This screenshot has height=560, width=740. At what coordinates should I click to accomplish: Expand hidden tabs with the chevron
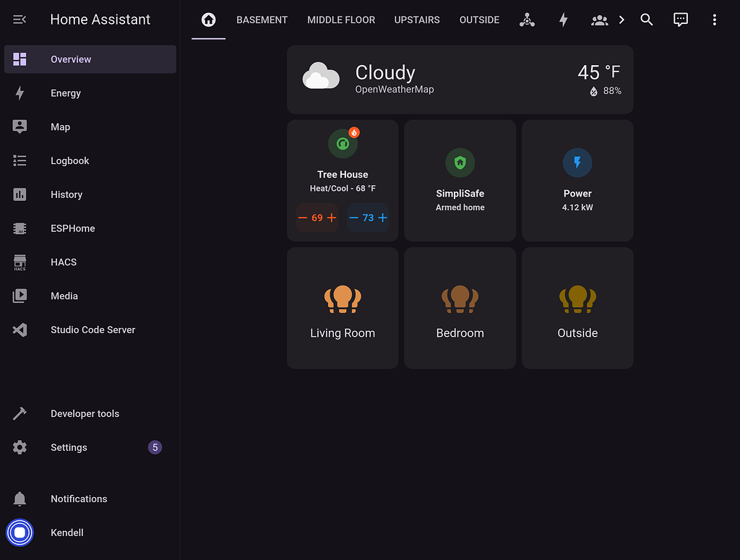[621, 20]
